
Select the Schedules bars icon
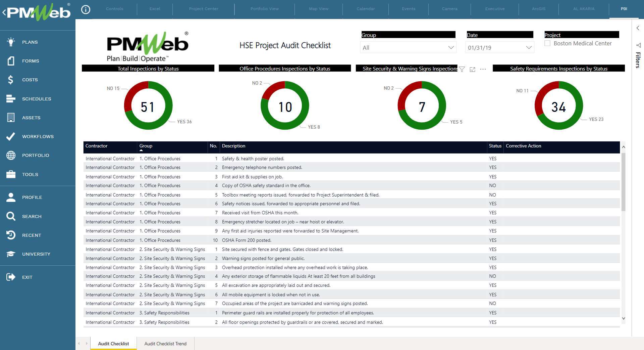pos(11,99)
